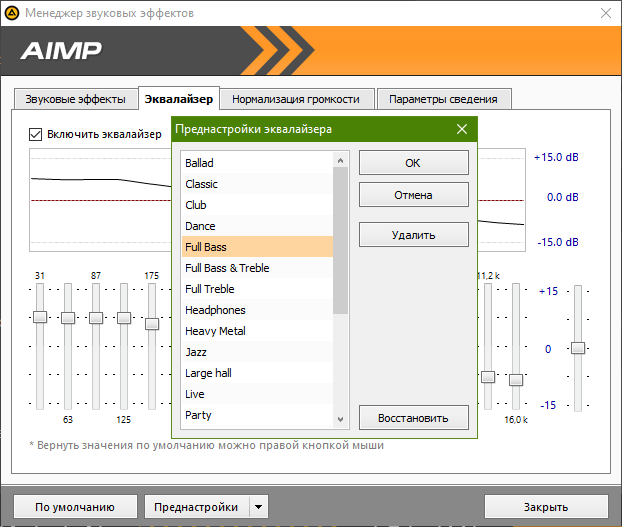
Task: Pick the Live preset
Action: pos(257,394)
